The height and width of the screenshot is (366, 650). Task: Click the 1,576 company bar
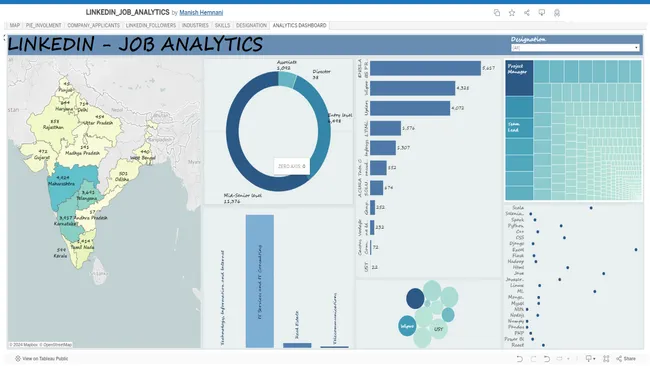(x=386, y=128)
